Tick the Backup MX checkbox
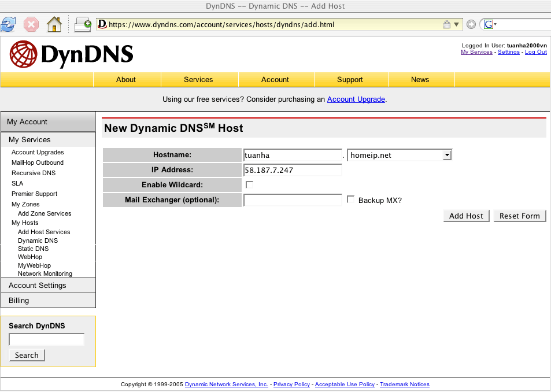Screen dimensions: 551x392 (x=350, y=199)
